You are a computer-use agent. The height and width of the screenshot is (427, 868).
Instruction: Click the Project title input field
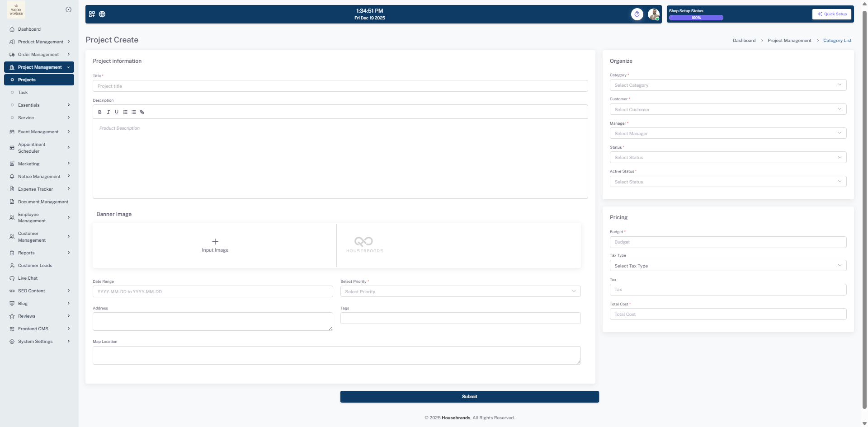click(340, 86)
